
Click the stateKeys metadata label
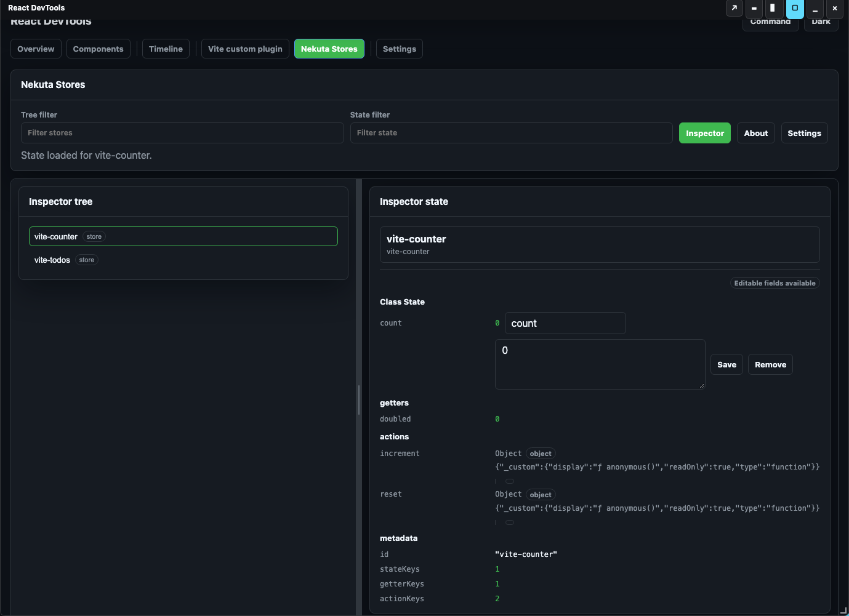(400, 569)
